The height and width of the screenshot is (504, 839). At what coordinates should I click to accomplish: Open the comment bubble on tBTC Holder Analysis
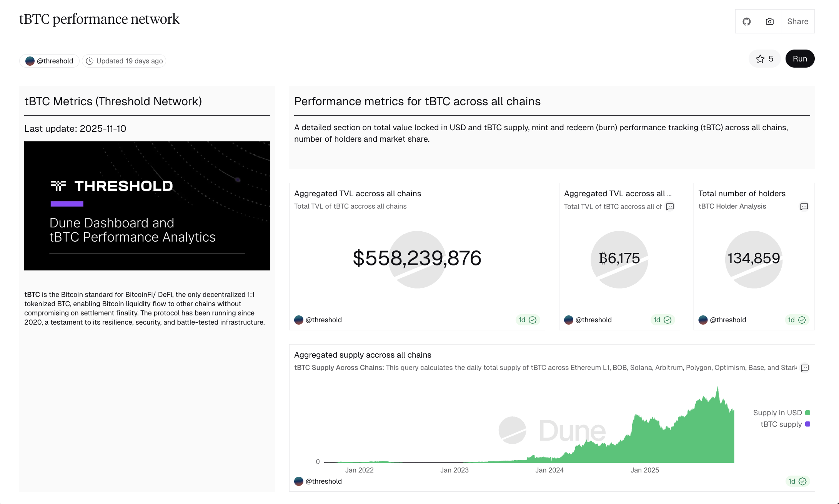[804, 207]
